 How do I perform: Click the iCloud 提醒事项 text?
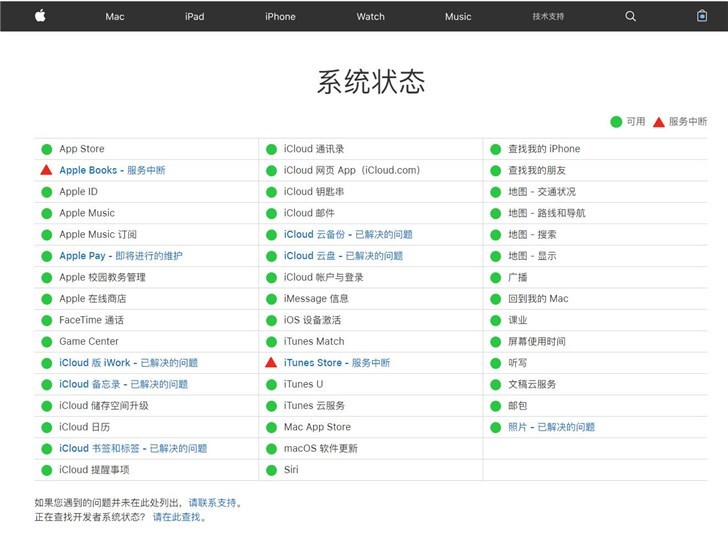[94, 470]
